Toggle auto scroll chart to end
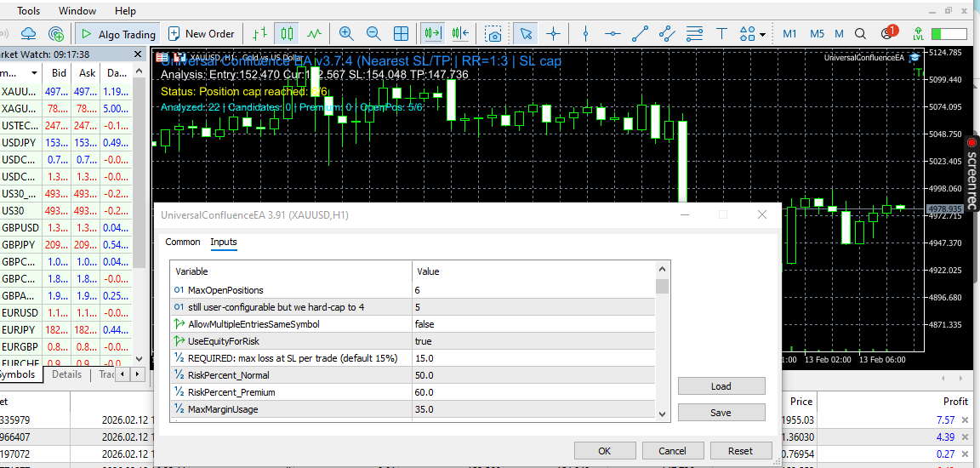Viewport: 980px width, 468px height. coord(432,33)
